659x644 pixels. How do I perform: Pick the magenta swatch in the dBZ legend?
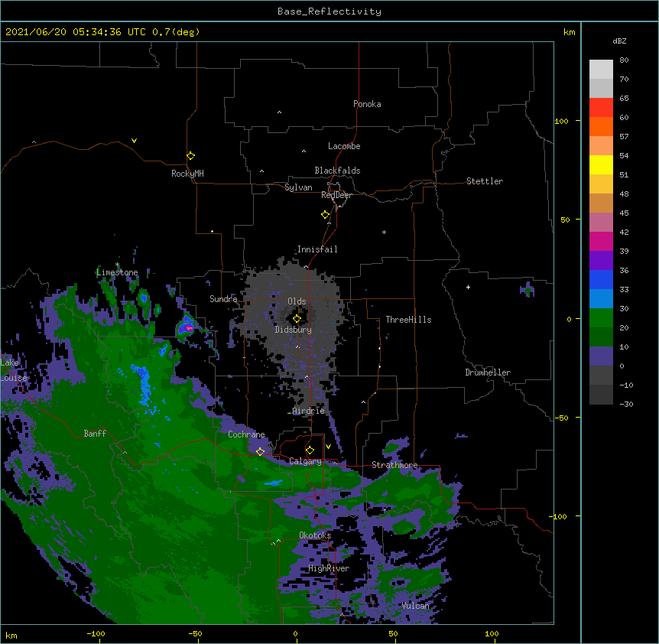click(x=601, y=241)
